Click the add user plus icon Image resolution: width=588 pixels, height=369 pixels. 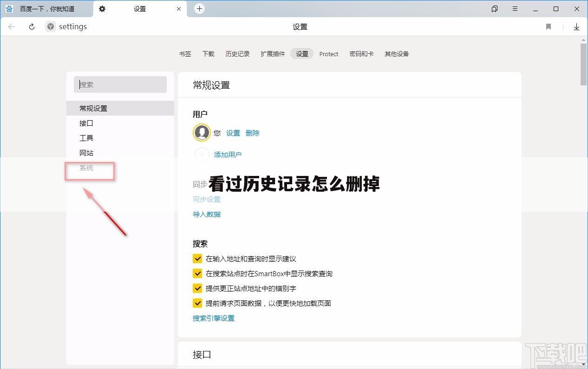pyautogui.click(x=202, y=155)
